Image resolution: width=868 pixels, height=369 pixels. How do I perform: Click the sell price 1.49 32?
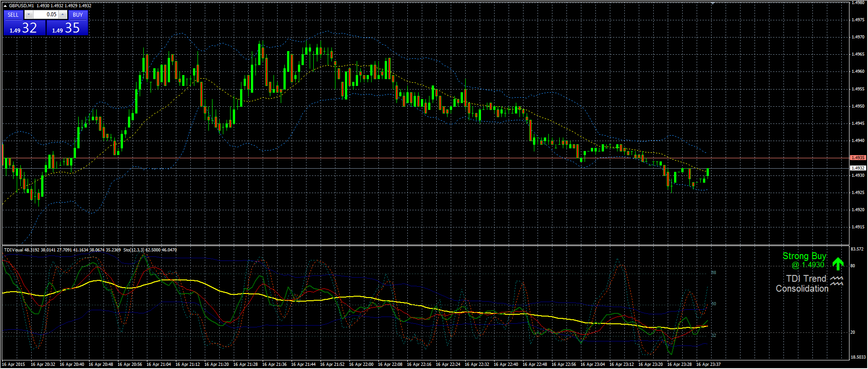[24, 28]
